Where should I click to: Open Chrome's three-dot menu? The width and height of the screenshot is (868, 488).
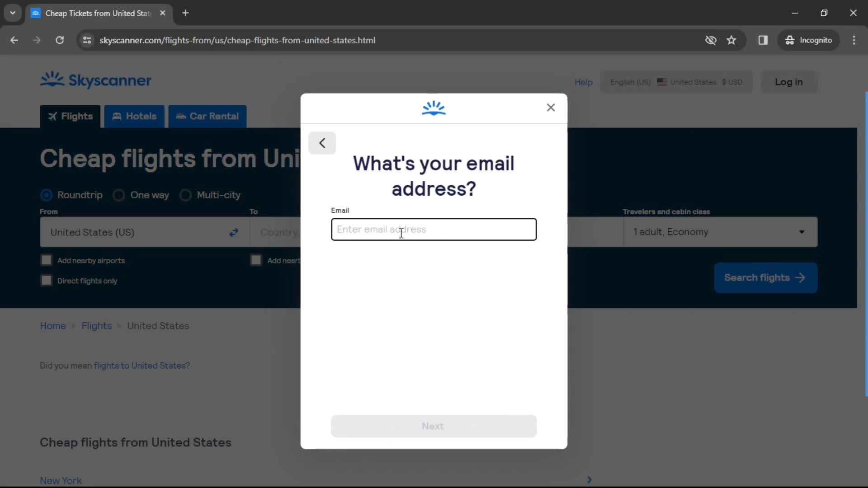tap(854, 40)
